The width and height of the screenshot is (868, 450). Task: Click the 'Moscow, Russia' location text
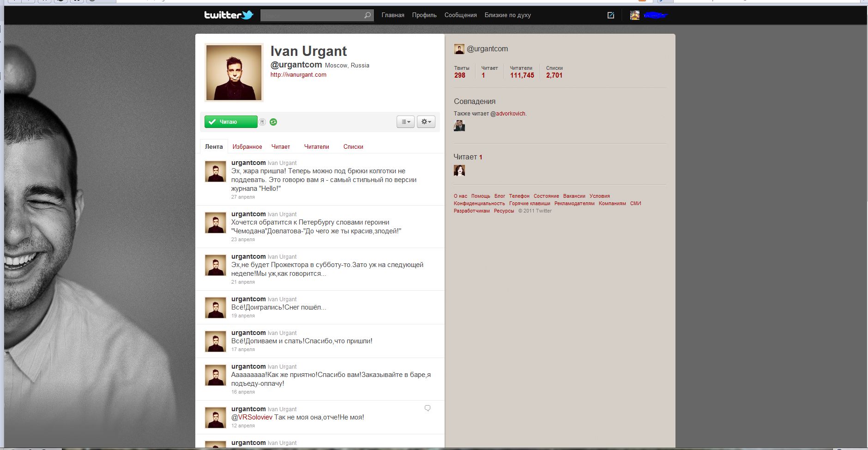coord(347,65)
